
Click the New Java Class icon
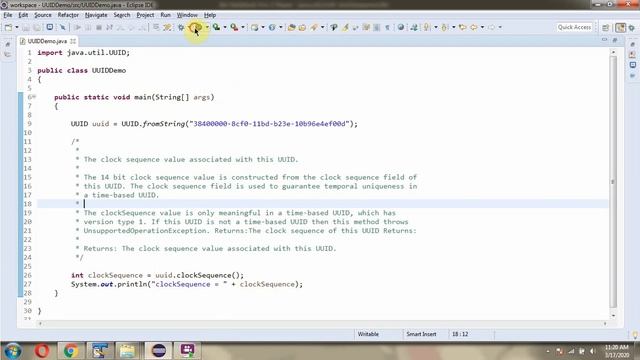click(x=272, y=27)
